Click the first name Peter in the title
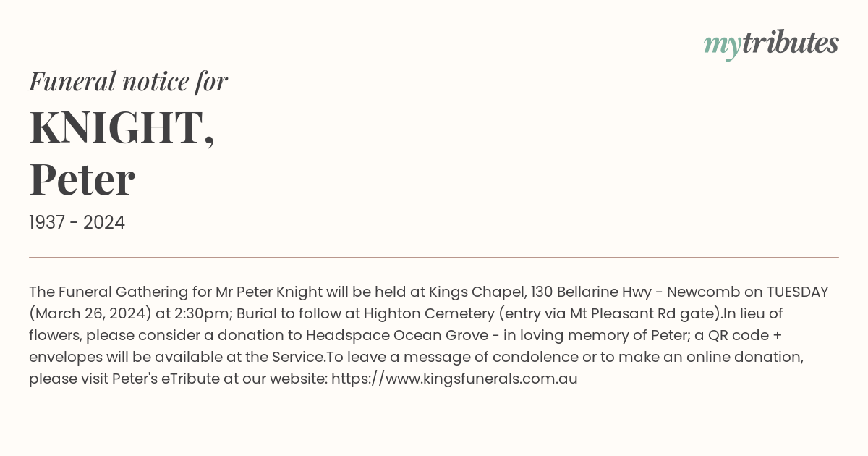Screen dimensions: 868x456 click(x=82, y=180)
